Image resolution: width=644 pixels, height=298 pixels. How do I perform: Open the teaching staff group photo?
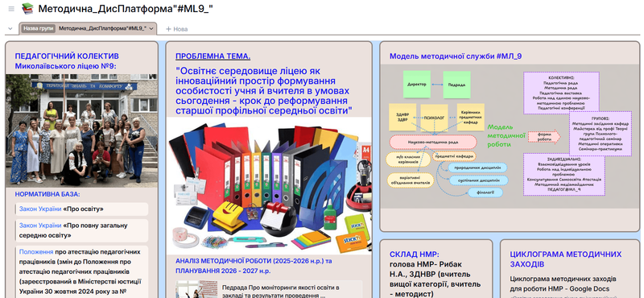82,130
